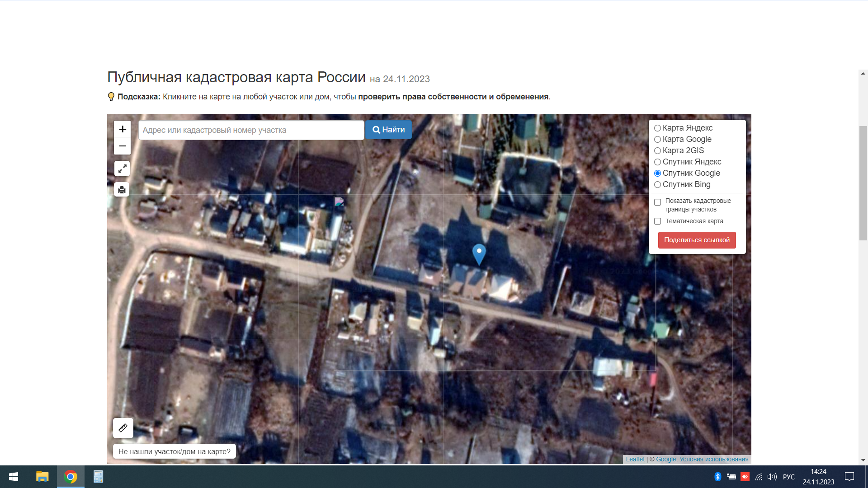Click the blue location marker pin
The height and width of the screenshot is (488, 868).
479,253
